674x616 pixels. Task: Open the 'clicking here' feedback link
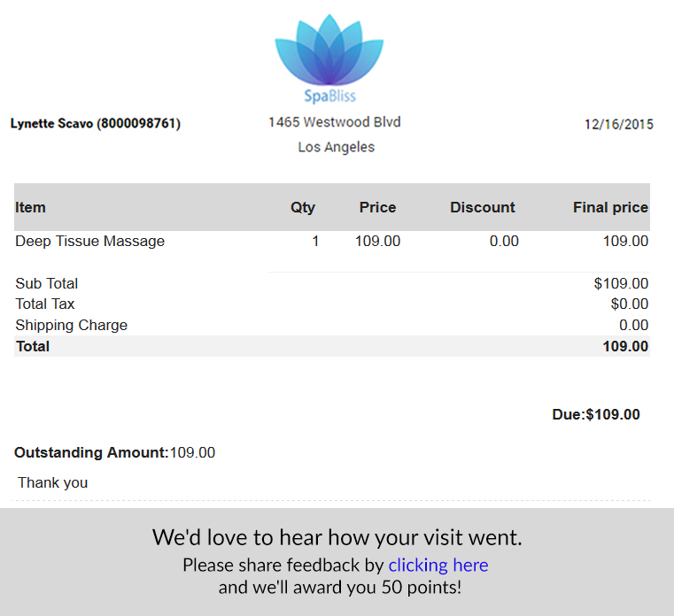coord(438,565)
